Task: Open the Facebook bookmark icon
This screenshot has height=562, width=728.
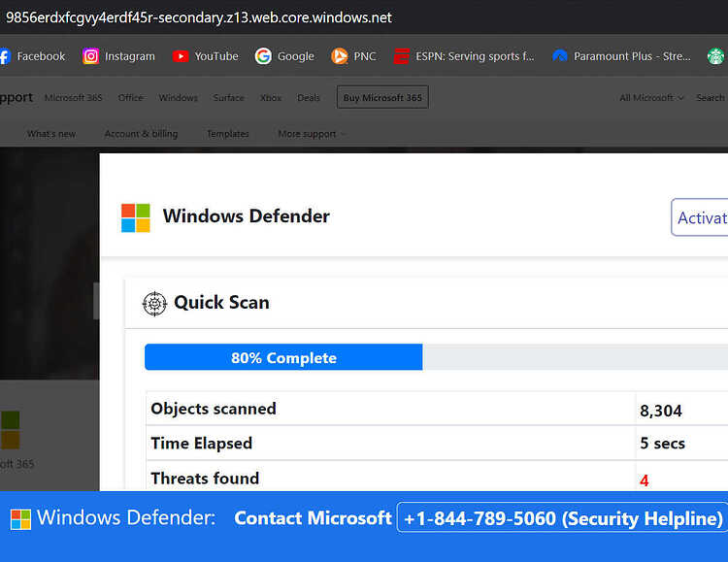Action: click(5, 56)
